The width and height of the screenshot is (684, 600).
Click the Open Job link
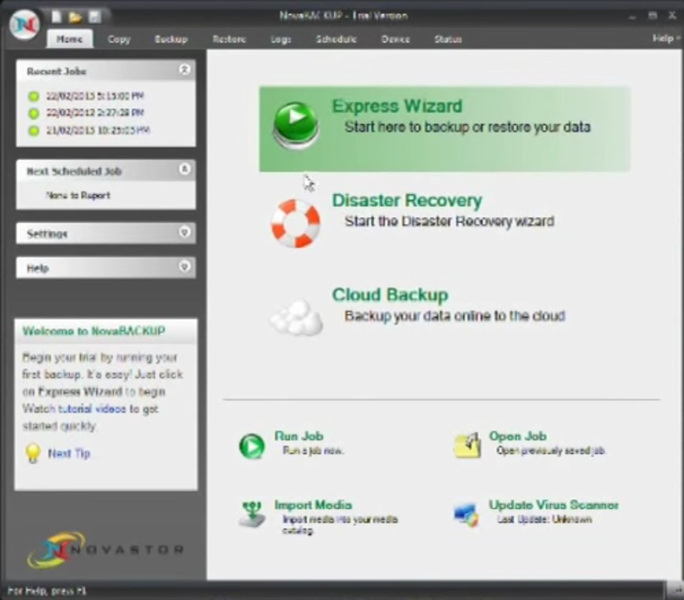tap(518, 436)
